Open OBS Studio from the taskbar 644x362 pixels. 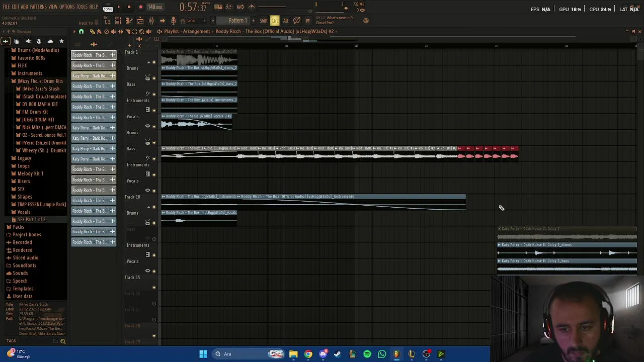[426, 354]
